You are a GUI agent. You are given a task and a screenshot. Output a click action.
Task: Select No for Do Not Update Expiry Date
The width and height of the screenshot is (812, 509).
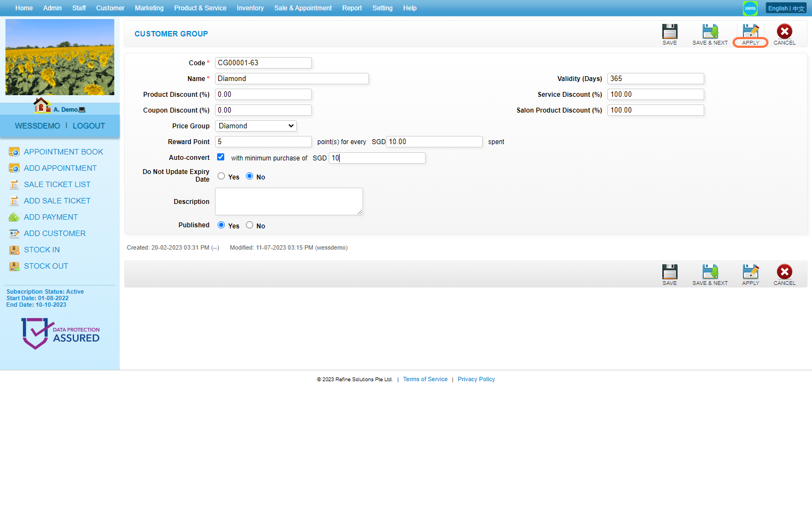pyautogui.click(x=249, y=176)
